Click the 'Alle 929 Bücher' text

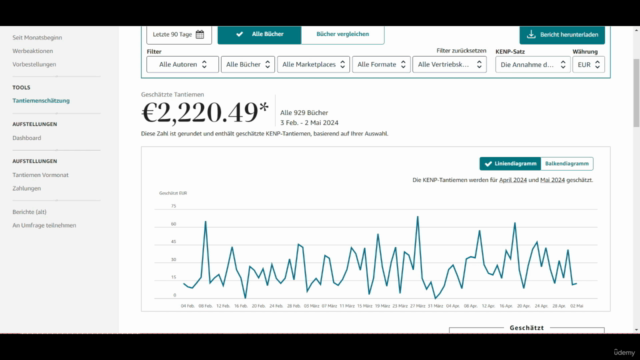pyautogui.click(x=304, y=113)
